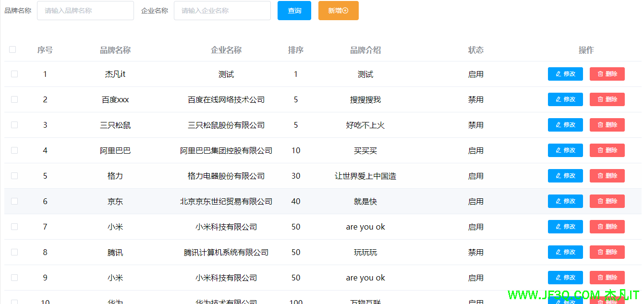Edit the 三只松鼠 brand entry
Screen dimensions: 644x304
[565, 125]
